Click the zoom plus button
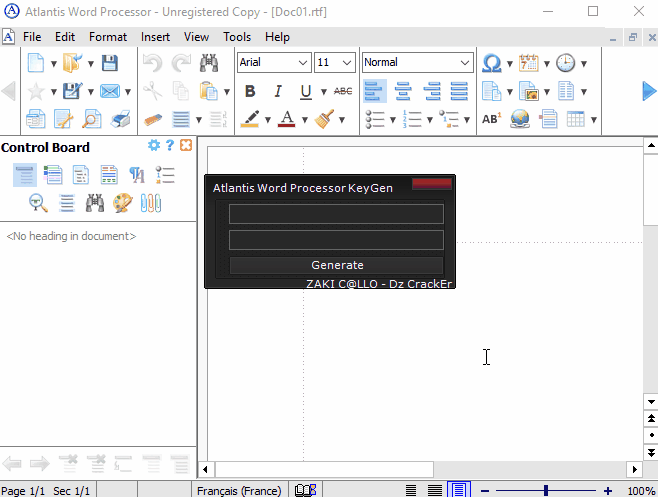 [607, 490]
